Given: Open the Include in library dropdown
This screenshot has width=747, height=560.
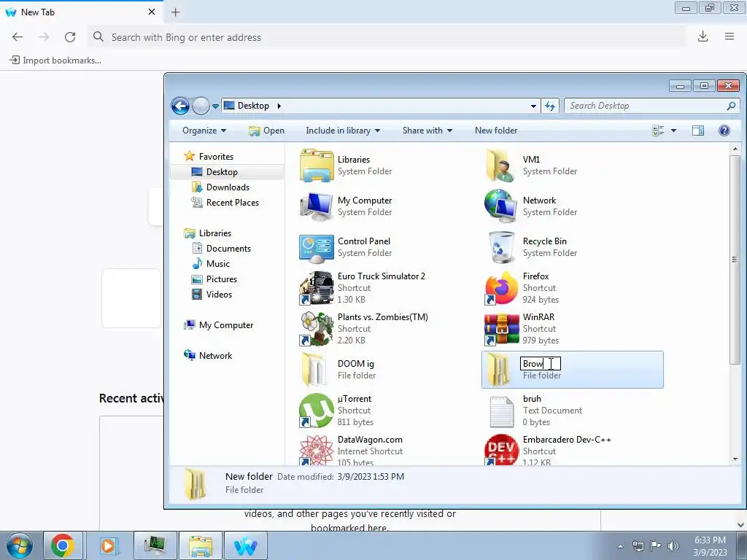Looking at the screenshot, I should coord(343,131).
